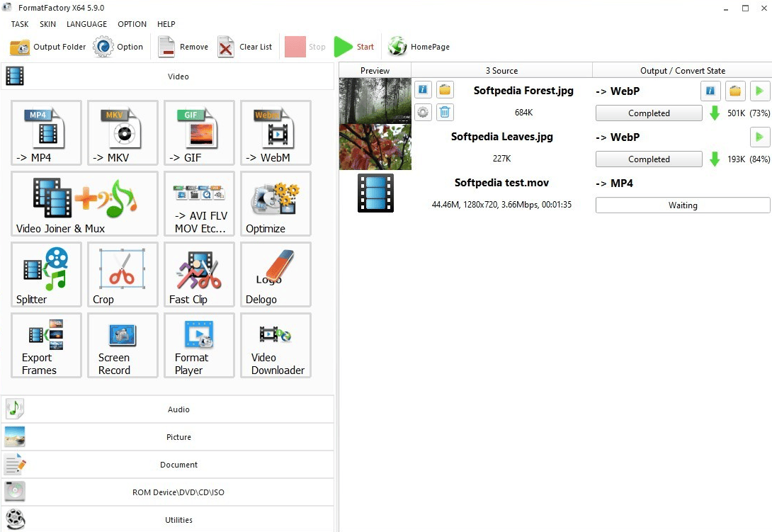The image size is (772, 532).
Task: Click the Stop toolbar button
Action: 305,47
